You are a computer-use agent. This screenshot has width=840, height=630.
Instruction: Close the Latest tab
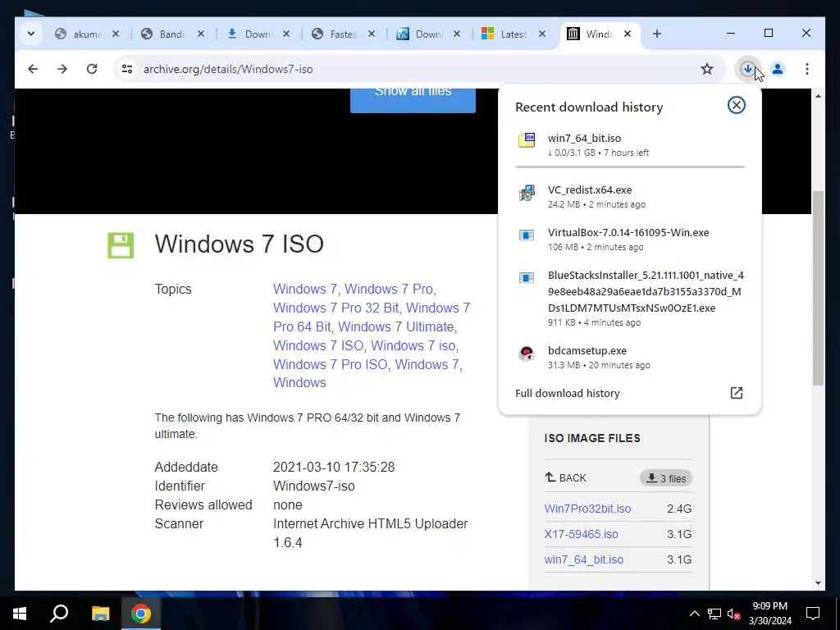[x=542, y=34]
